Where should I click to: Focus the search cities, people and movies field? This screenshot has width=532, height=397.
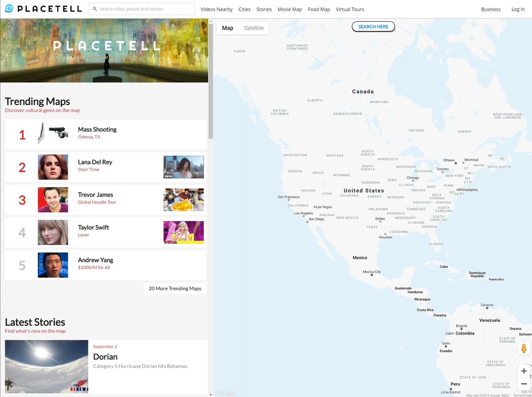pyautogui.click(x=142, y=9)
